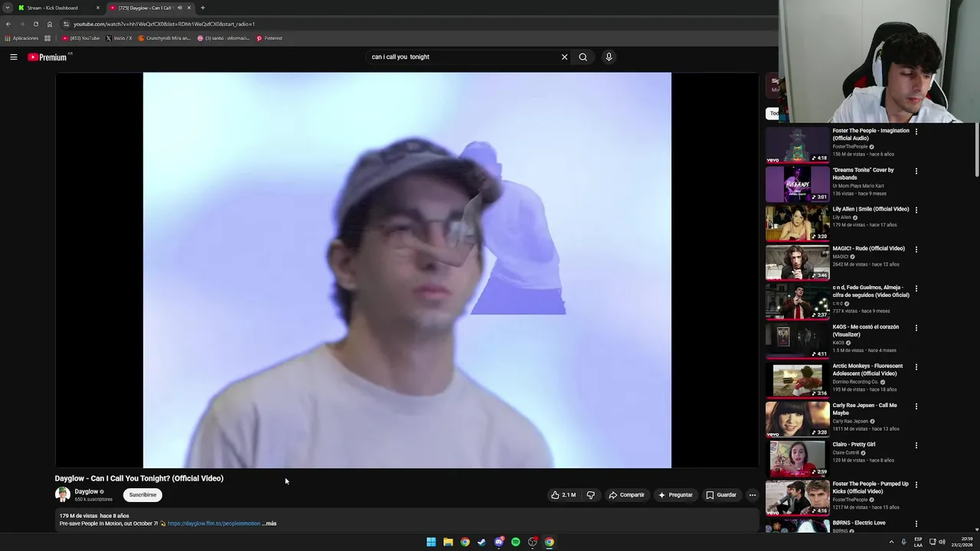Open the dayglow.ffm.to/peopleinmotion link
Image resolution: width=980 pixels, height=551 pixels.
coord(214,523)
